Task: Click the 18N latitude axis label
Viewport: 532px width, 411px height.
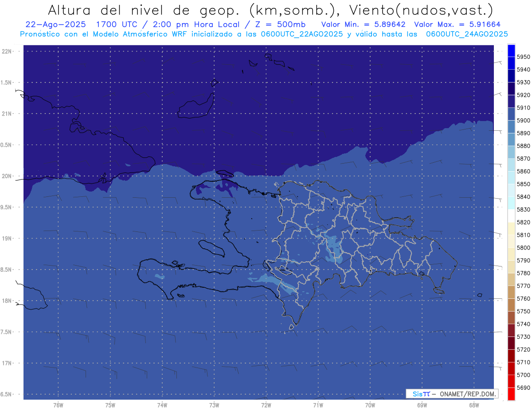Action: [x=7, y=301]
